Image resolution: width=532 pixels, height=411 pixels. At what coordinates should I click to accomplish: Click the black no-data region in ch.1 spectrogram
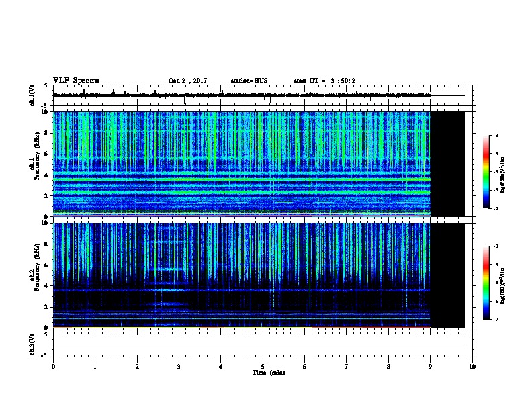pyautogui.click(x=447, y=164)
